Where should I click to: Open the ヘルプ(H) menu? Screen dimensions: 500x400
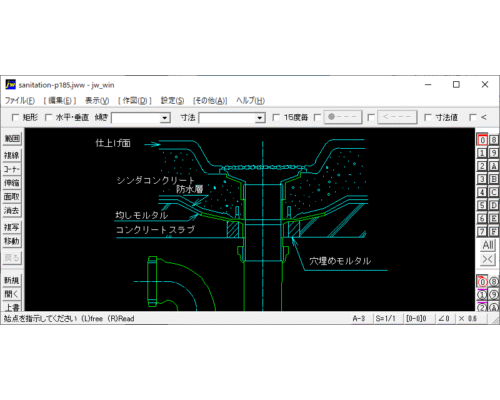point(250,100)
